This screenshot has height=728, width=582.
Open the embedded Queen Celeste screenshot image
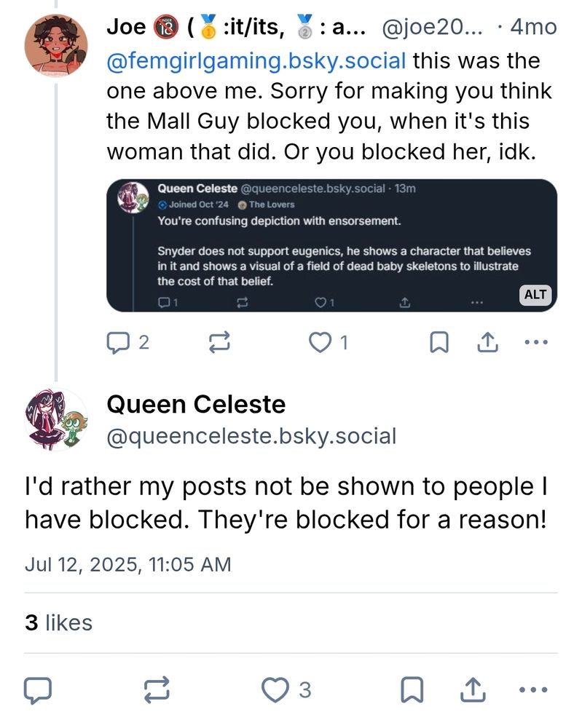[331, 245]
